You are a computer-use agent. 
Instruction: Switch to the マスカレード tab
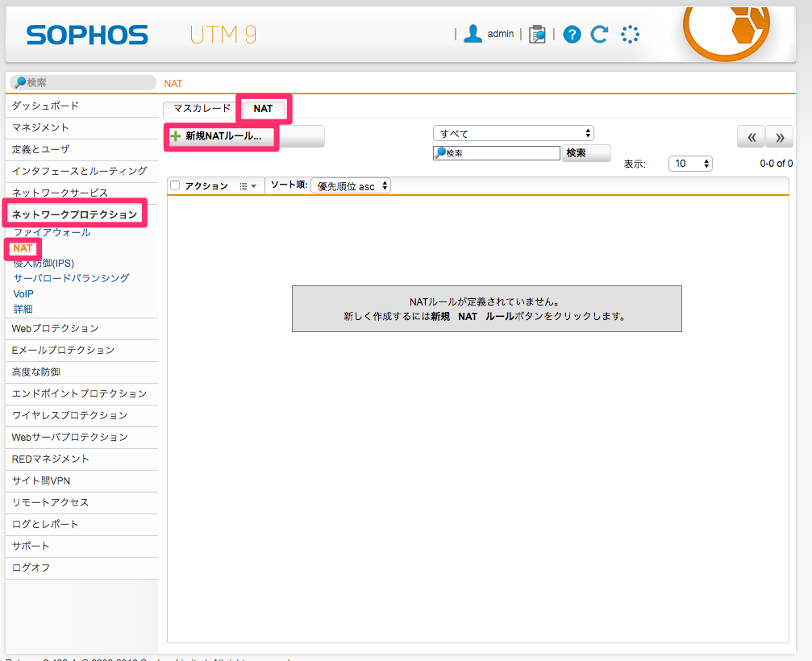[202, 109]
